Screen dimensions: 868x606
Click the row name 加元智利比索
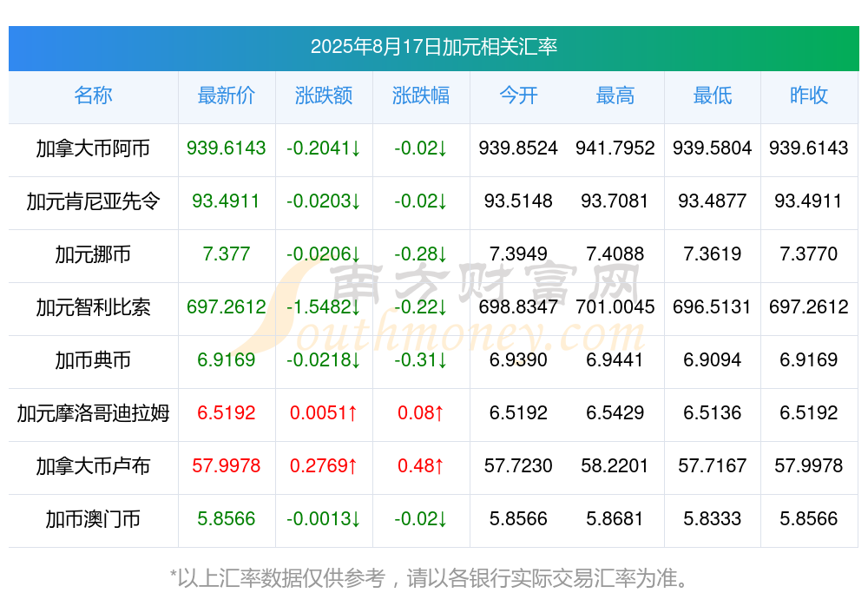93,306
